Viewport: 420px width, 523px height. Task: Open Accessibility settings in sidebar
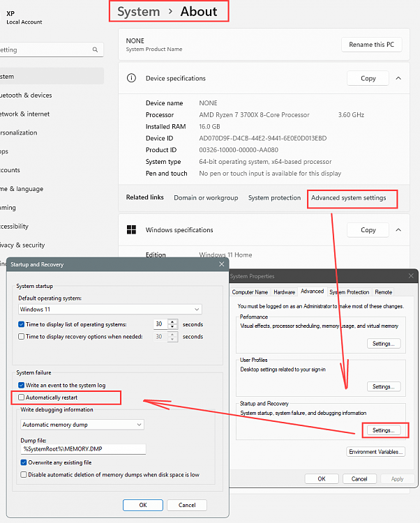(15, 226)
